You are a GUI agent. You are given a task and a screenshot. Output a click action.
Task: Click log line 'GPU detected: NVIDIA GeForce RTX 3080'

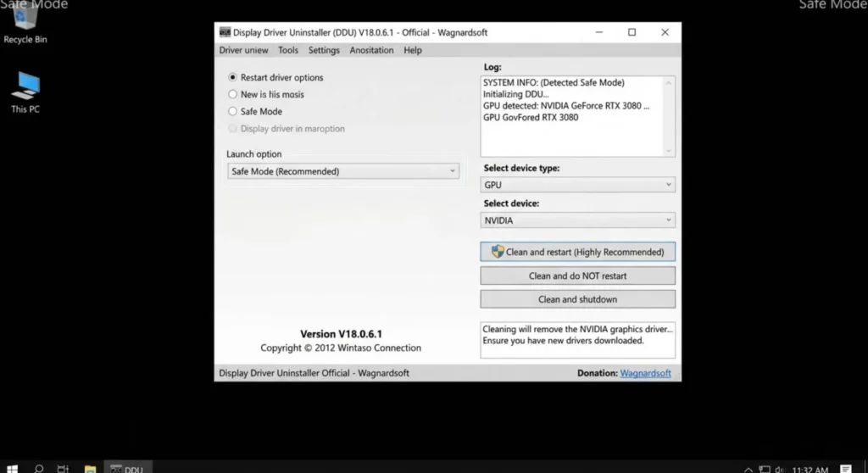565,106
